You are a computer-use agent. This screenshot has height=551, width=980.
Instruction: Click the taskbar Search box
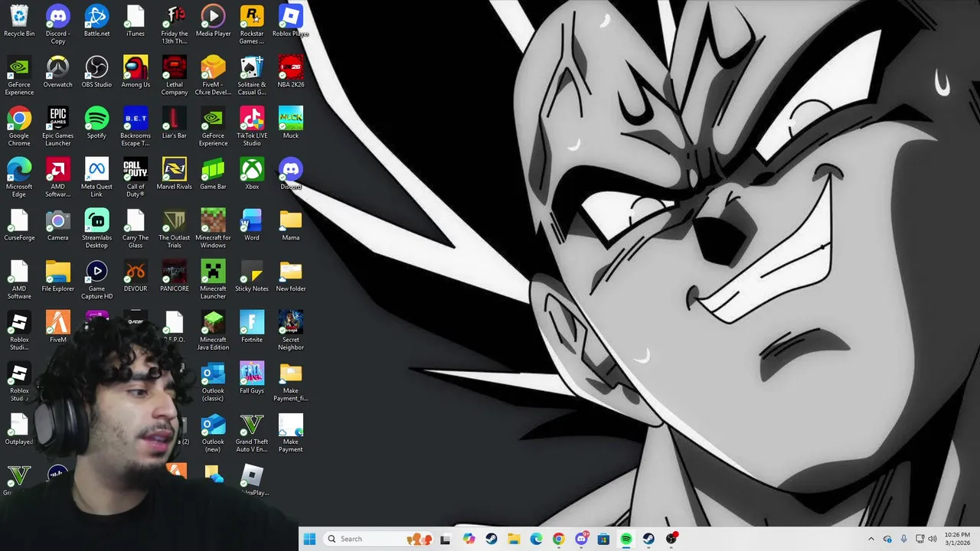[x=377, y=539]
